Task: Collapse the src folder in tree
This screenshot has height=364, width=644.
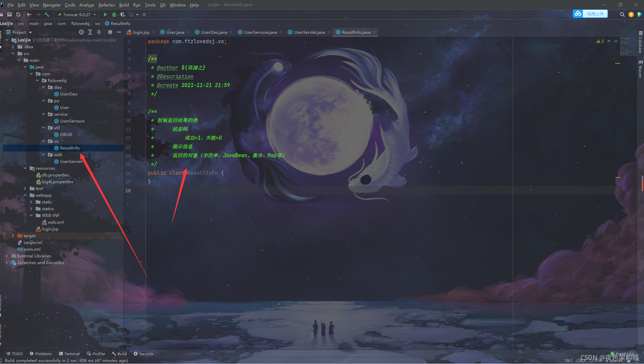Action: pos(13,53)
